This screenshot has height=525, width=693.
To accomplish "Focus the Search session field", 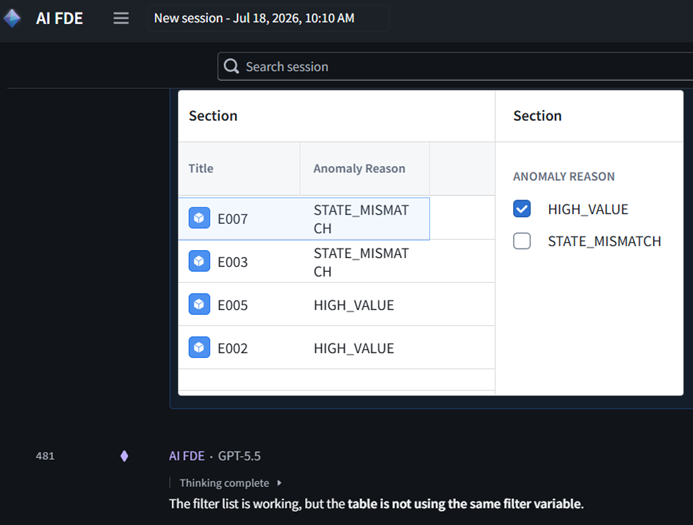I will pyautogui.click(x=455, y=66).
